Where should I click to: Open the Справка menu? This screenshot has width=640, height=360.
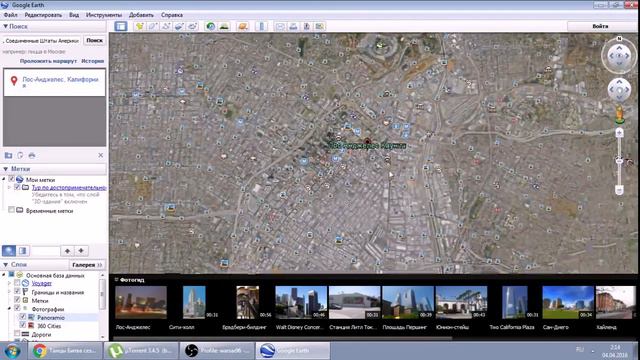pos(172,15)
